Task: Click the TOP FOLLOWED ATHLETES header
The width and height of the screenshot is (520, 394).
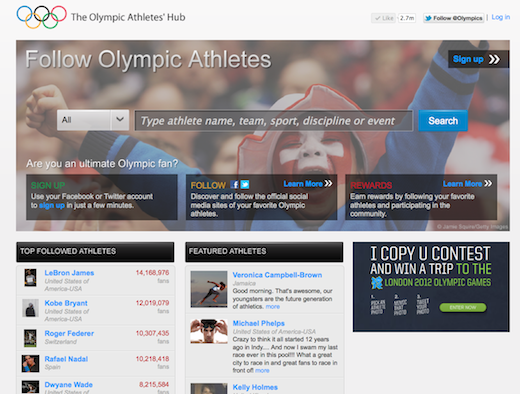Action: [x=95, y=252]
